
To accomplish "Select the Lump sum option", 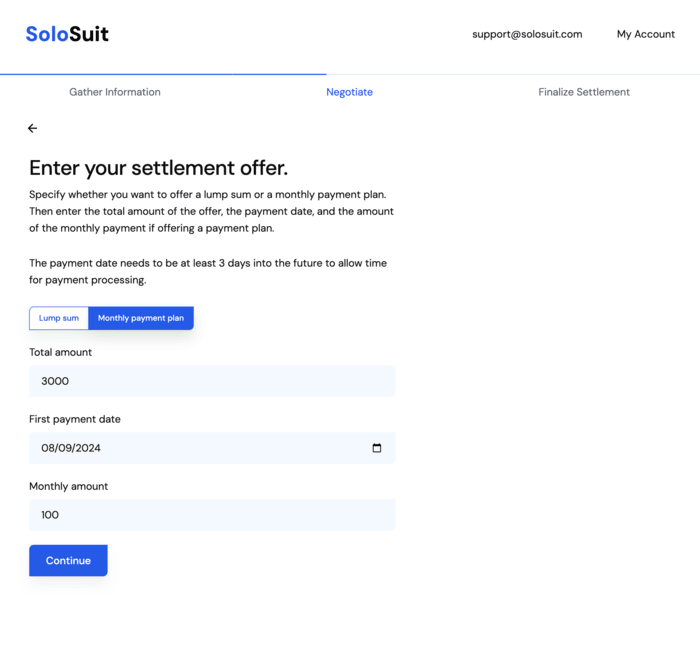I will [x=59, y=318].
